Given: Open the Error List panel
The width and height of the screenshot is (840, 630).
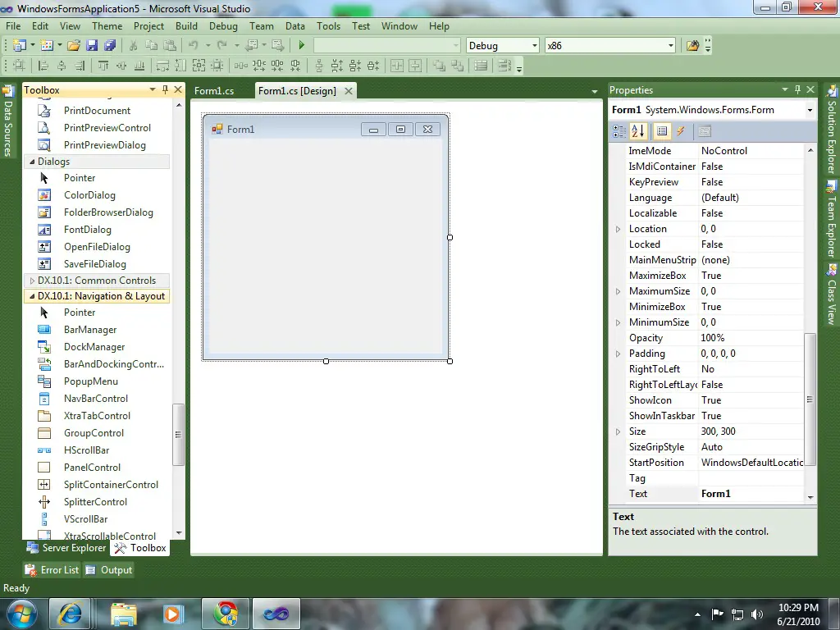Looking at the screenshot, I should tap(52, 570).
